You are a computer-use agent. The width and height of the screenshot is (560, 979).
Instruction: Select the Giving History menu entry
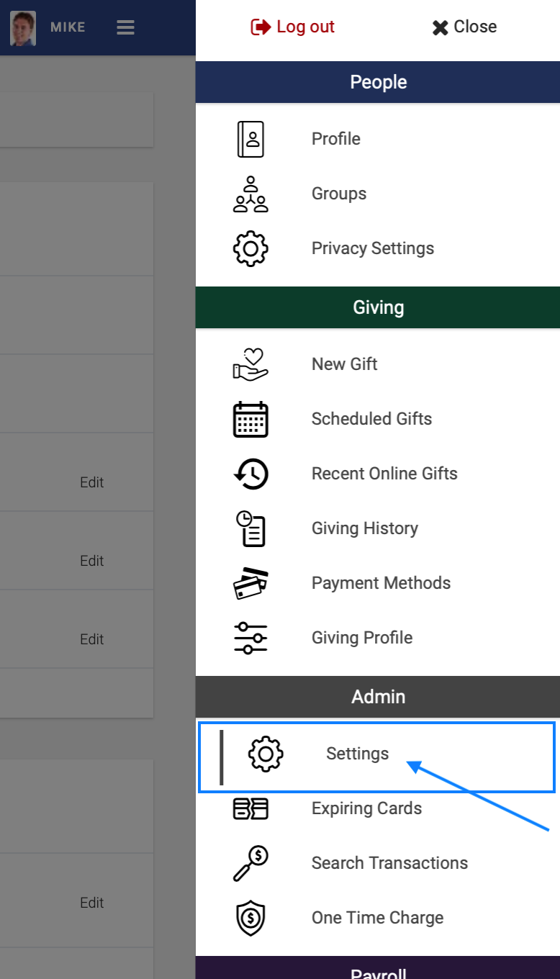(x=364, y=528)
